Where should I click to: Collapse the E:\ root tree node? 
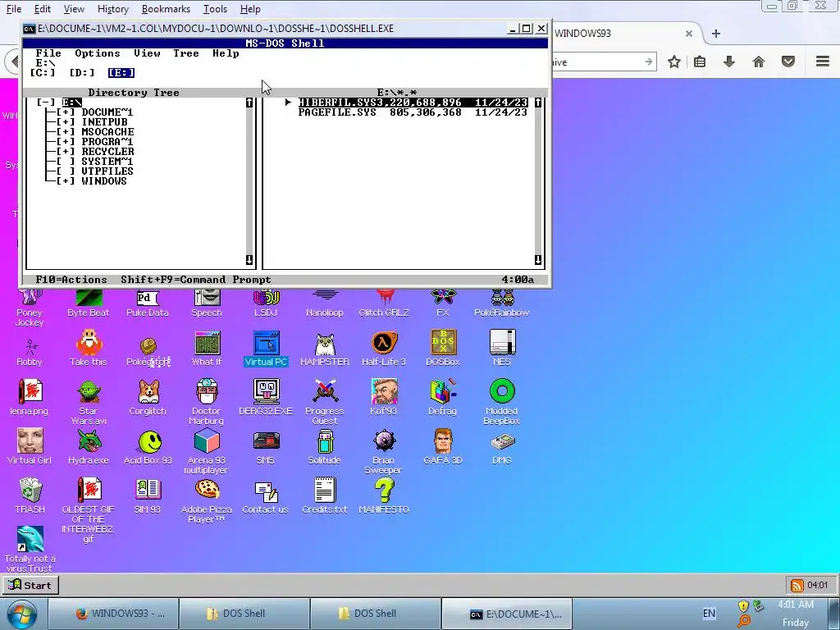click(46, 103)
